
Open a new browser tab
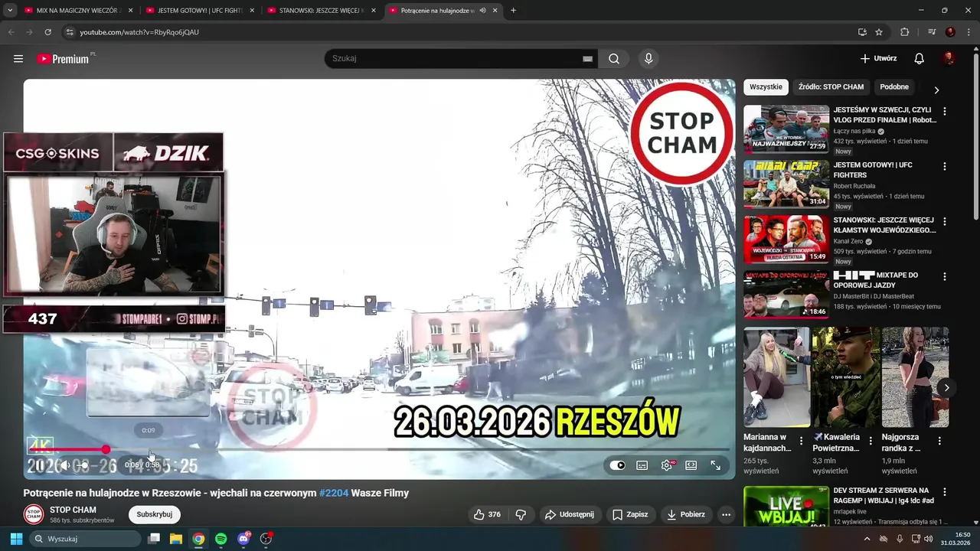point(513,11)
